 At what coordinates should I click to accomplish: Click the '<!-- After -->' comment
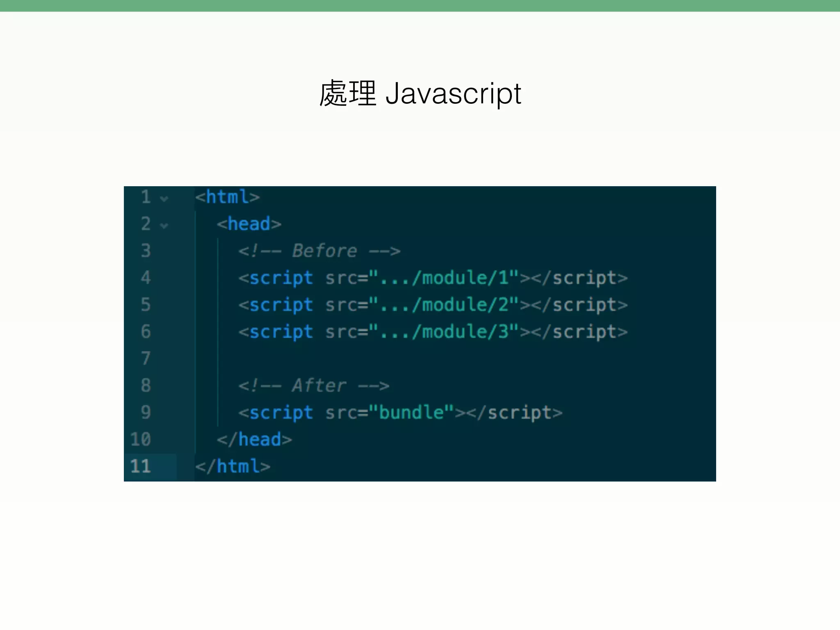314,386
